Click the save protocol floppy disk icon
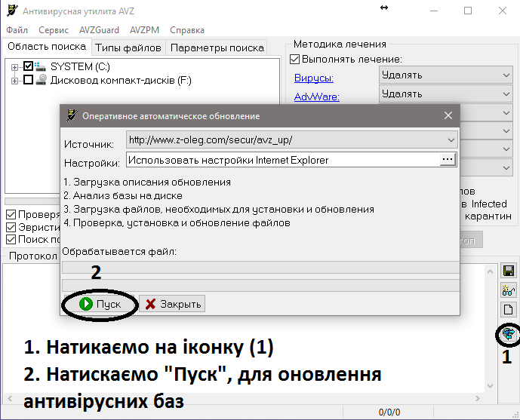520x420 pixels. tap(507, 271)
